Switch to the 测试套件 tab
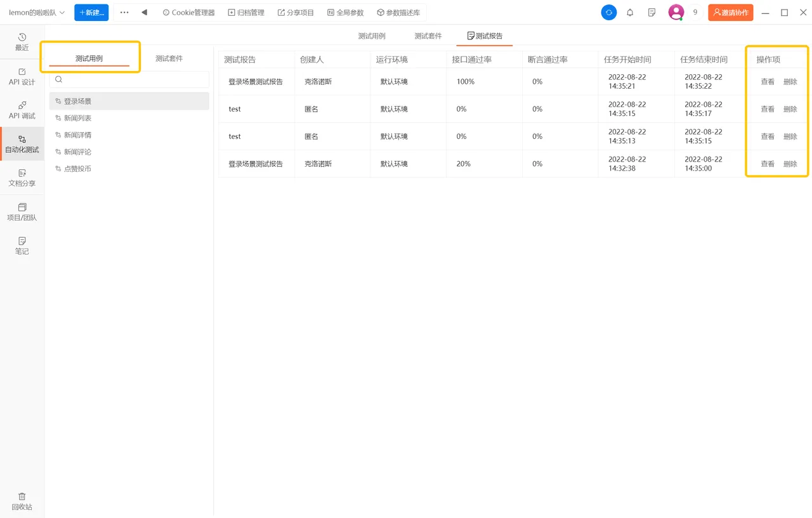The image size is (812, 518). [428, 36]
